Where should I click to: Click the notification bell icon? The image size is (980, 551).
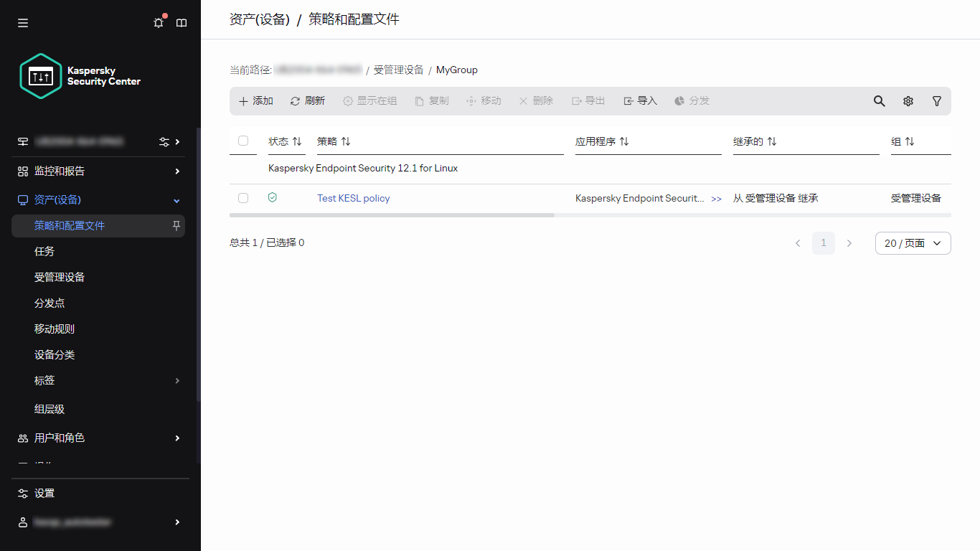pyautogui.click(x=158, y=22)
